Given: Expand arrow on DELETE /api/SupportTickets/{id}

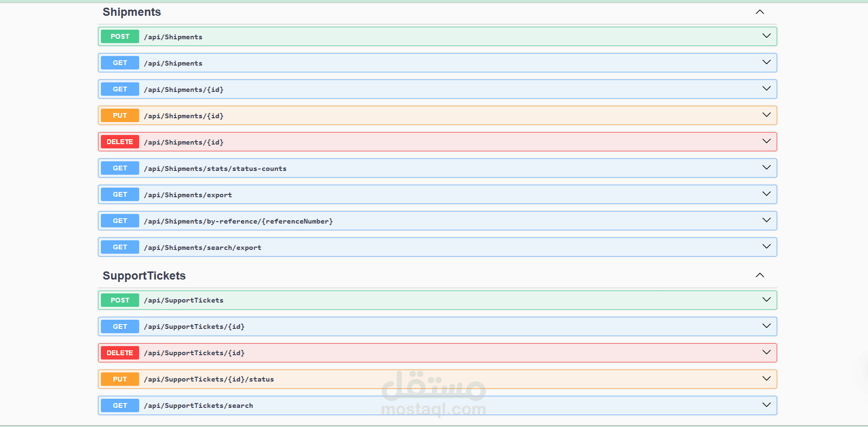Looking at the screenshot, I should pyautogui.click(x=766, y=352).
